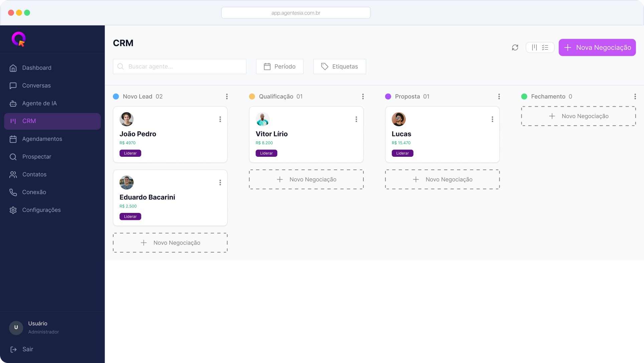Click the purple Proposta column color dot
This screenshot has width=644, height=363.
[x=388, y=97]
